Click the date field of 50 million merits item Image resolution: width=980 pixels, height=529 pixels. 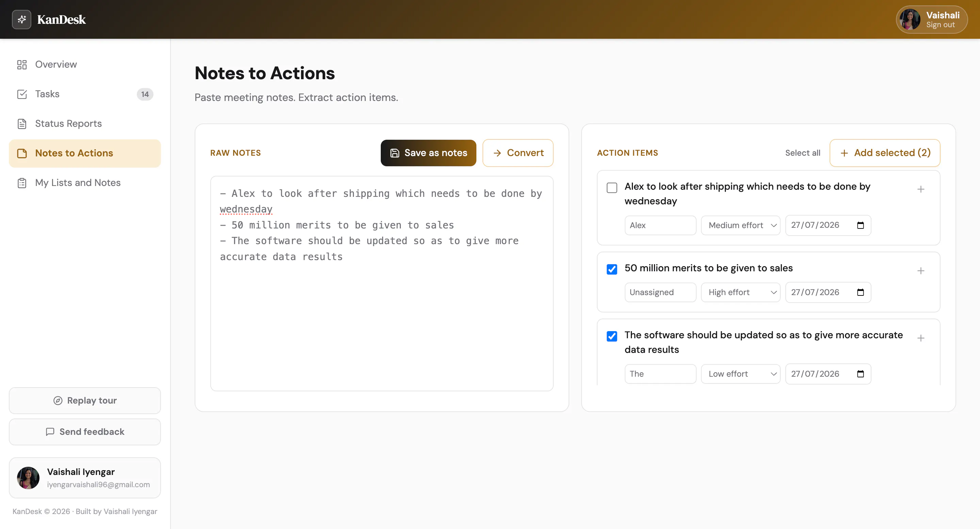click(828, 292)
